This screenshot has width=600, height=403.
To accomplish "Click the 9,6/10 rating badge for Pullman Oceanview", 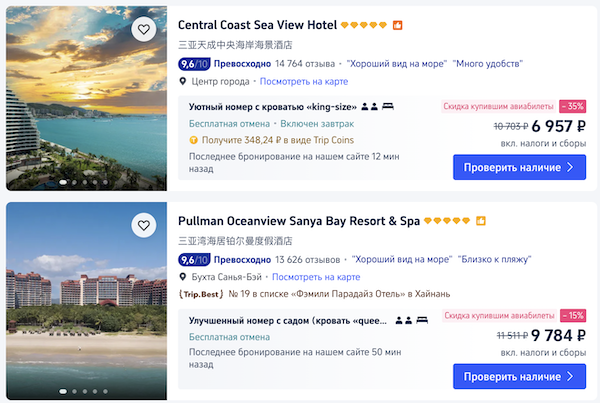I will (194, 259).
